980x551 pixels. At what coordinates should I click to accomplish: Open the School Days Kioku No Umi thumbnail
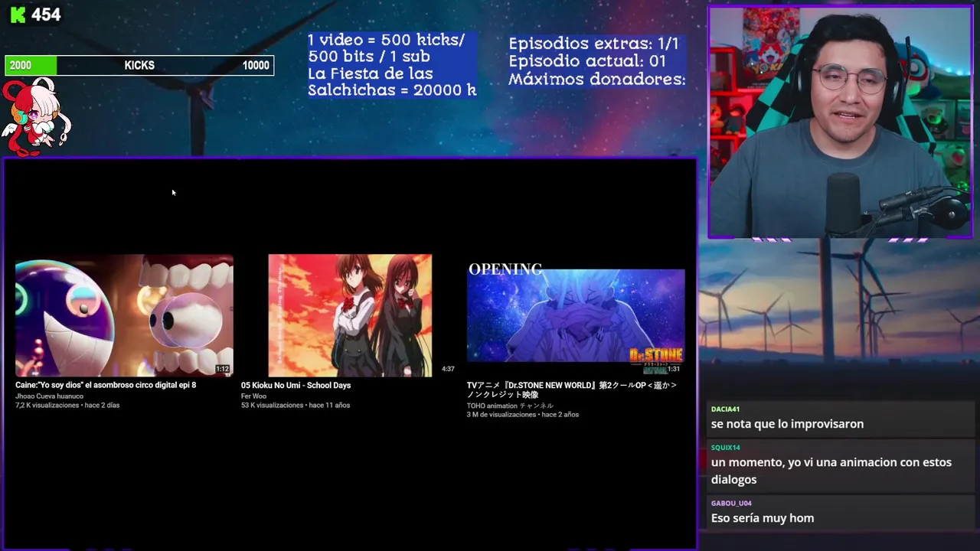pos(350,315)
